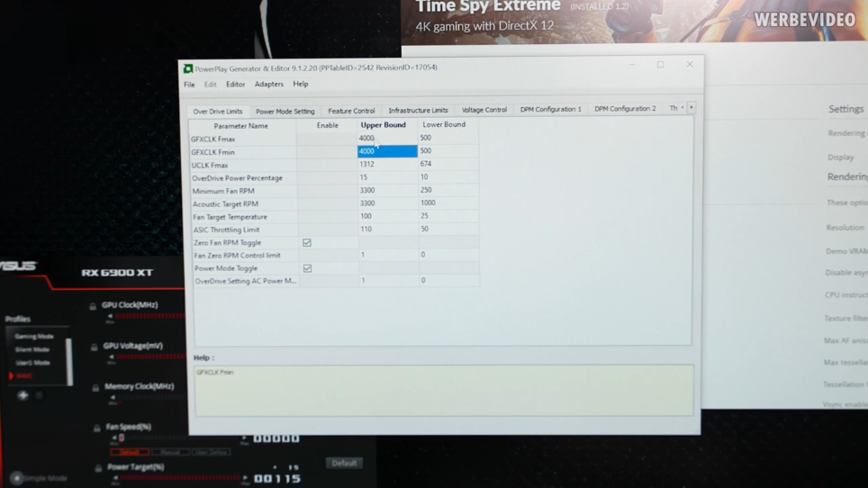Open the Editor menu
The width and height of the screenshot is (868, 488).
[235, 84]
